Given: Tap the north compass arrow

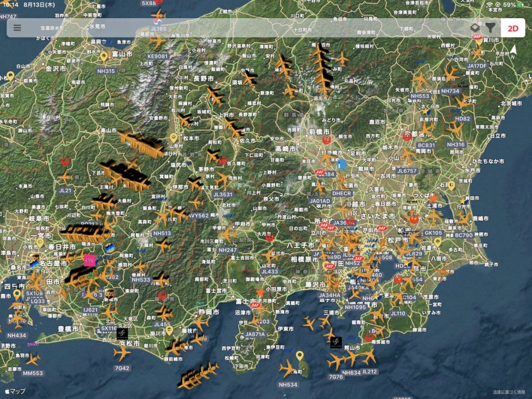Looking at the screenshot, I should click(x=513, y=50).
